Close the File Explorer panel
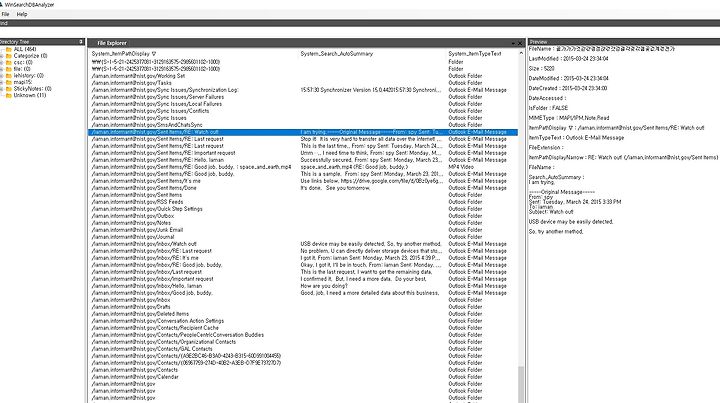 pos(520,43)
